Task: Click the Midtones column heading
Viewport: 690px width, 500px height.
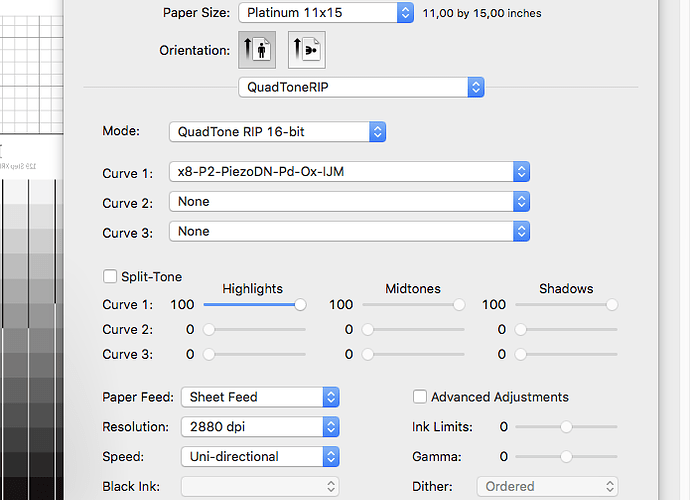Action: click(x=413, y=289)
